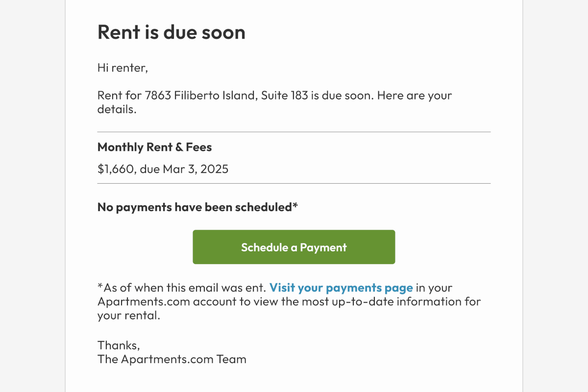Click the asterisk footnote disclaimer text
The height and width of the screenshot is (392, 588).
[180, 288]
